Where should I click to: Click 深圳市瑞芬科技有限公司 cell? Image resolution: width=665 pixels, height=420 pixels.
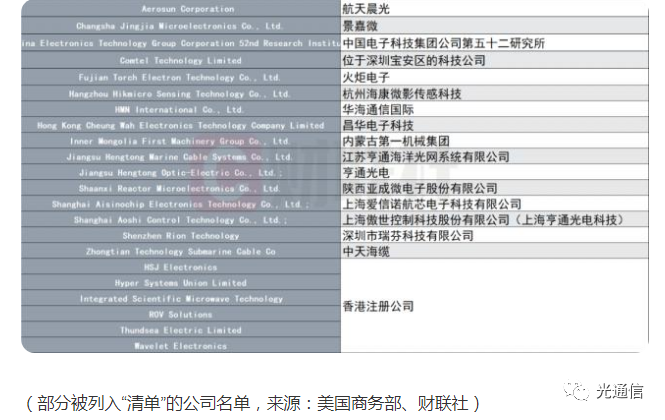(x=495, y=235)
